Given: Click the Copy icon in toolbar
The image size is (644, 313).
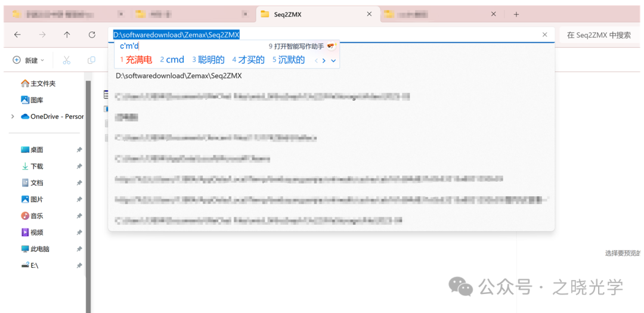Looking at the screenshot, I should (91, 60).
